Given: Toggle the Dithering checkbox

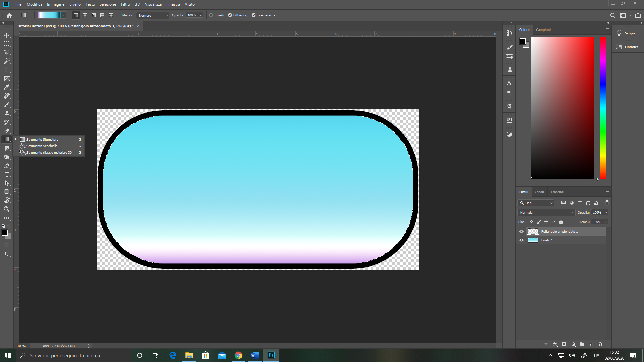Looking at the screenshot, I should (x=230, y=15).
